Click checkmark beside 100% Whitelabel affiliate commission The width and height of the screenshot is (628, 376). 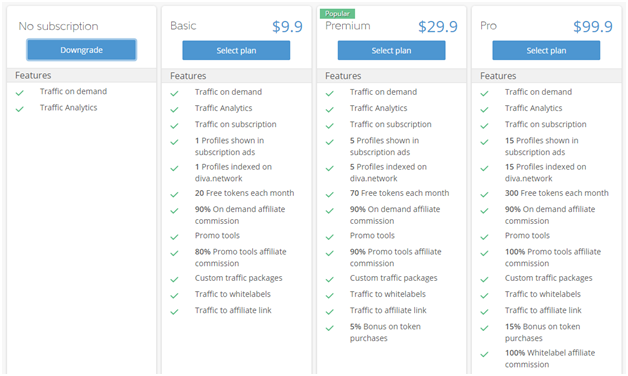coord(484,355)
